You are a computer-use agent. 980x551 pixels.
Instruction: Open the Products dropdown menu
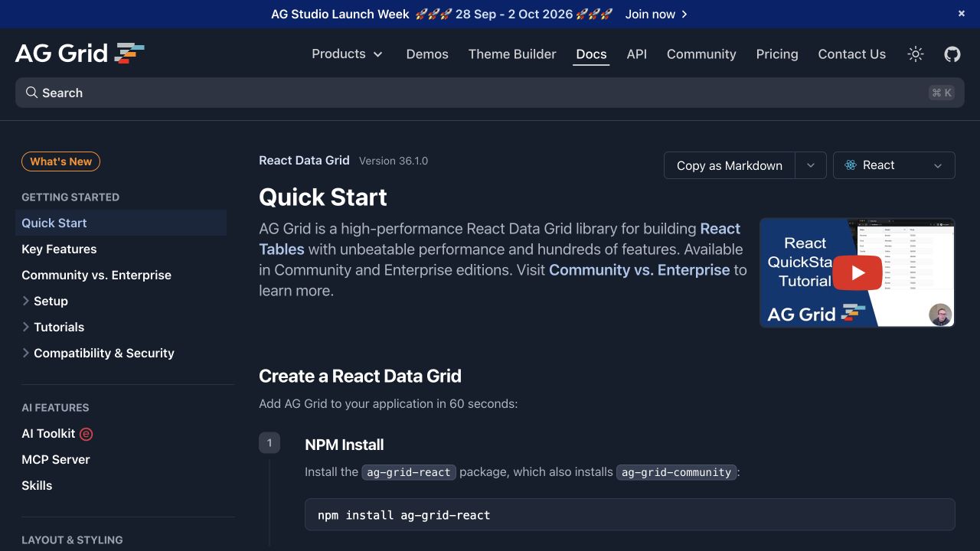[347, 54]
